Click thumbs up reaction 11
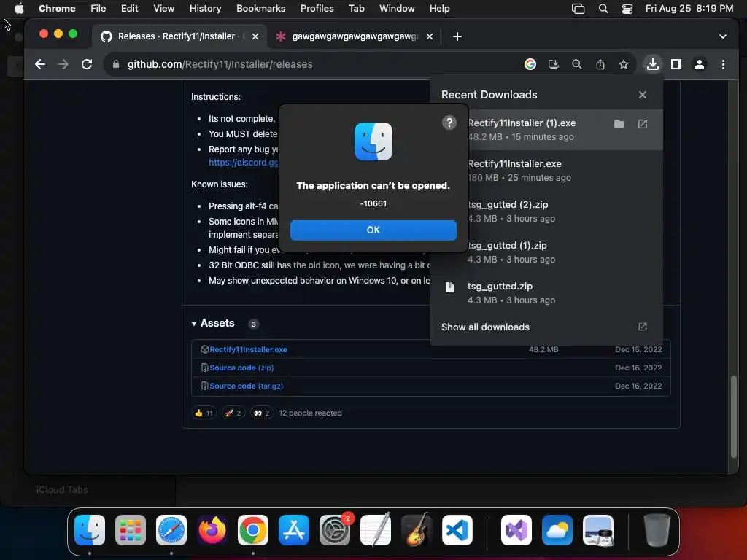The image size is (747, 560). (x=204, y=413)
